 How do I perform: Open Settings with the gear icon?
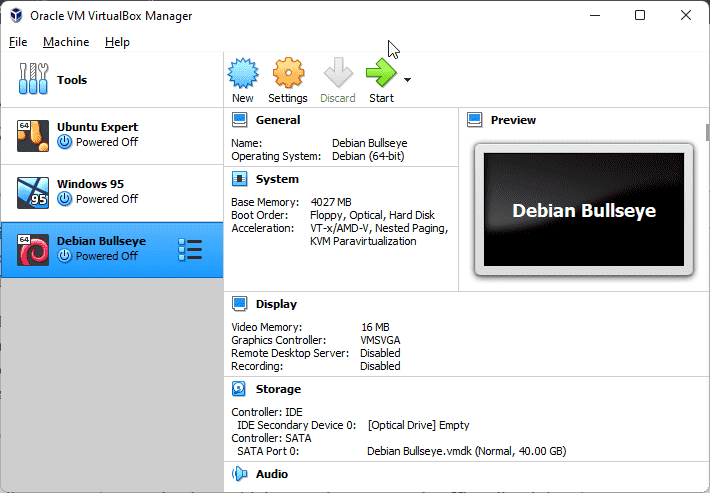tap(288, 73)
